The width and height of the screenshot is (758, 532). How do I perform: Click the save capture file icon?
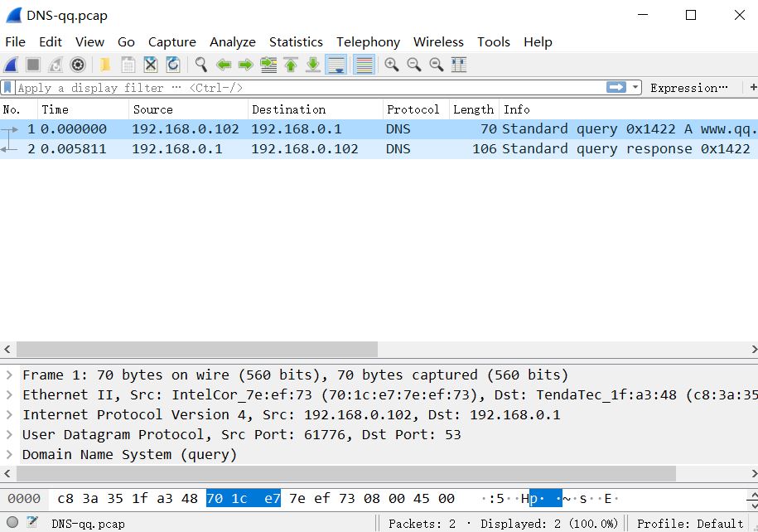tap(128, 65)
